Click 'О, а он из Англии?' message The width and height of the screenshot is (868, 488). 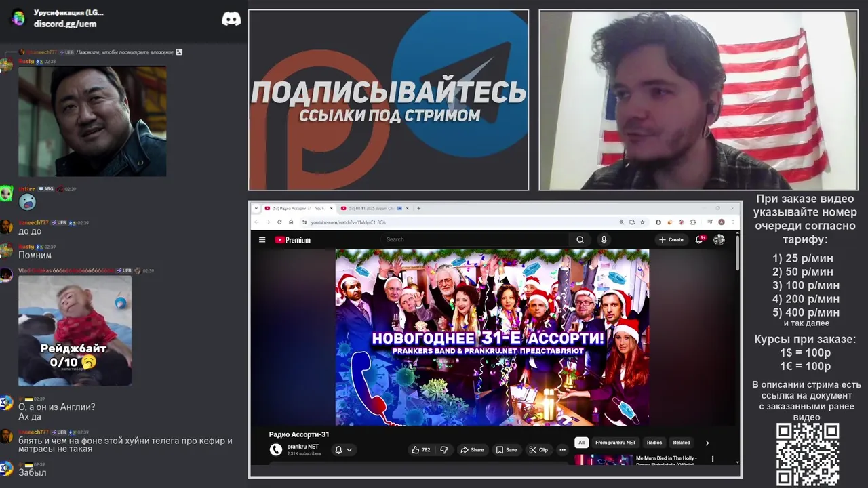pyautogui.click(x=57, y=407)
